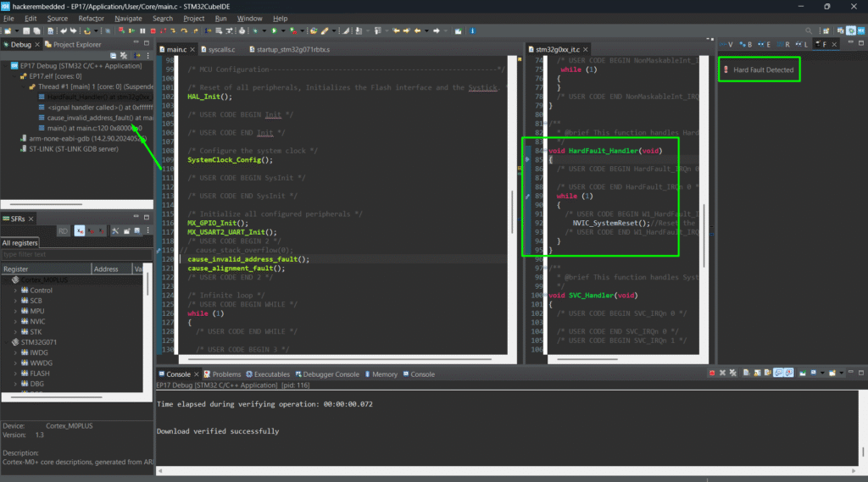868x482 pixels.
Task: Click the Suspend (pause) debug toolbar icon
Action: coord(141,30)
